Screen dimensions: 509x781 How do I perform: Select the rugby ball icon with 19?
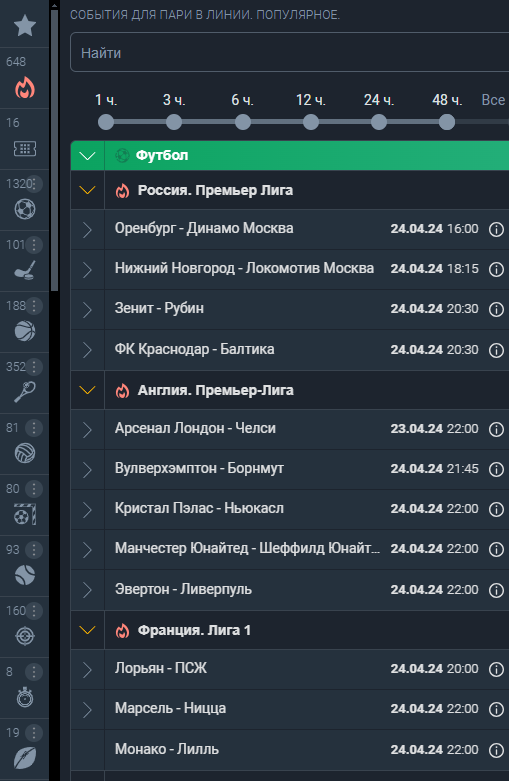(24, 758)
